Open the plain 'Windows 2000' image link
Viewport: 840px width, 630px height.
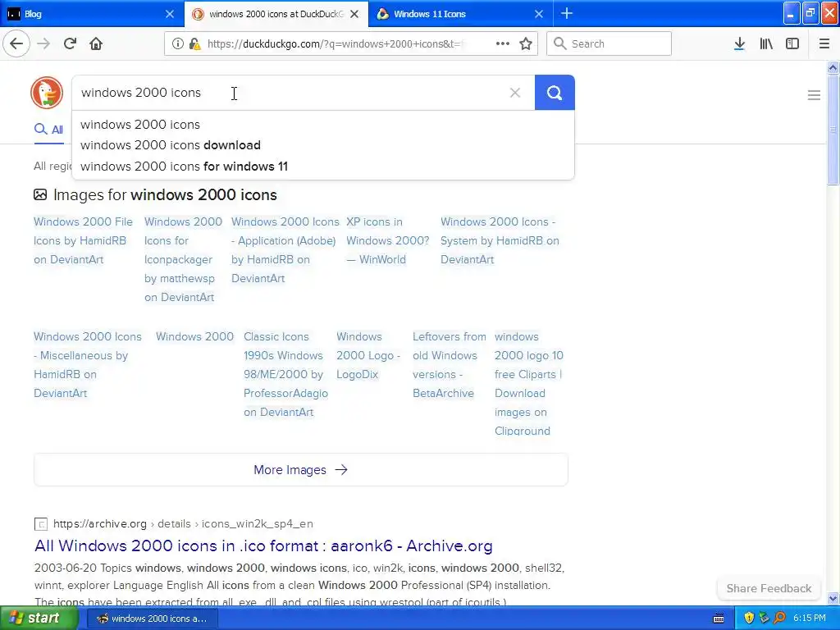pyautogui.click(x=194, y=337)
